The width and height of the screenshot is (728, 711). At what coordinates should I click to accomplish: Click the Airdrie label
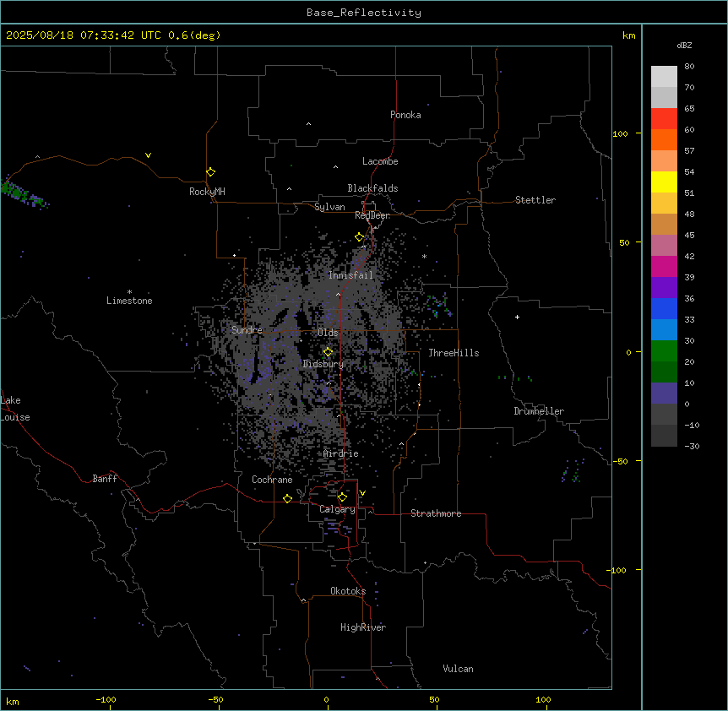pyautogui.click(x=341, y=453)
